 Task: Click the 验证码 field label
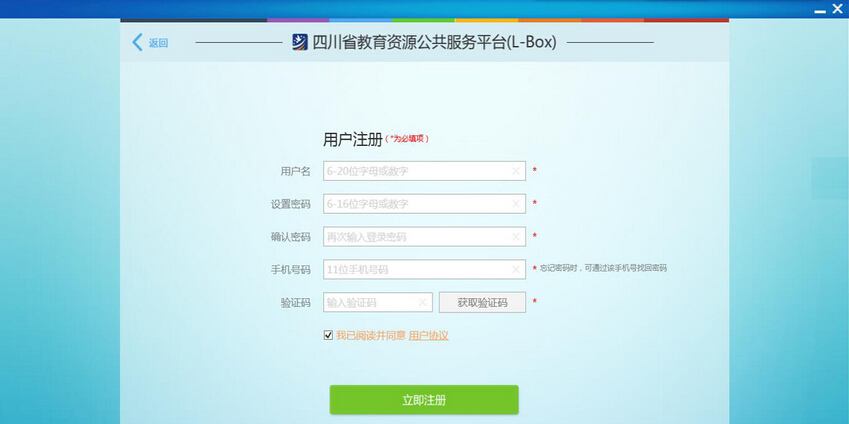click(296, 303)
